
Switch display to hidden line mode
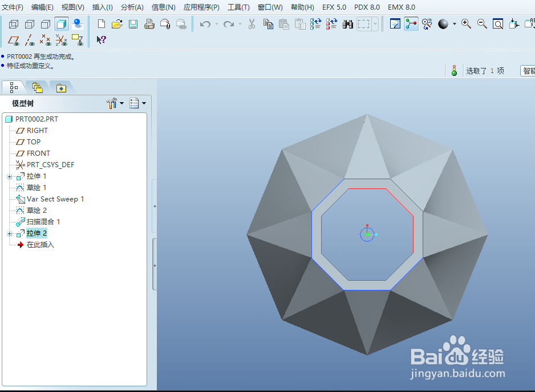point(30,24)
